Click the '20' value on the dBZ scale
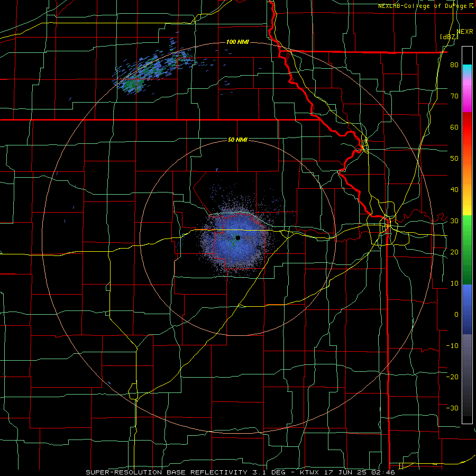This screenshot has width=476, height=476. 454,252
